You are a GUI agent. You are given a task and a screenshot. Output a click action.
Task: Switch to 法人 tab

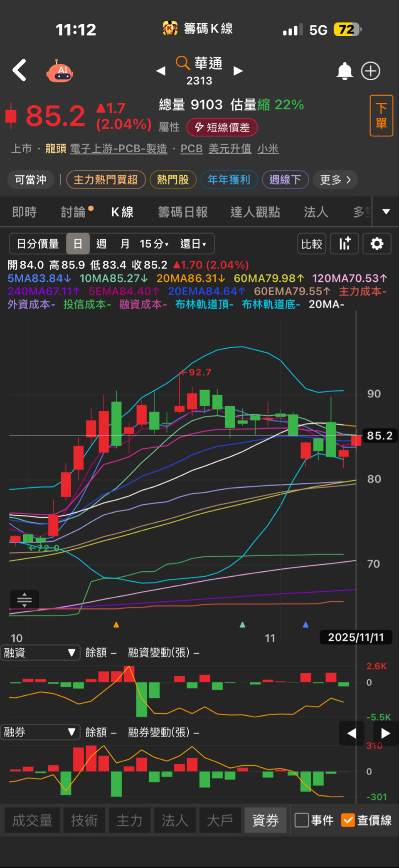pos(316,212)
